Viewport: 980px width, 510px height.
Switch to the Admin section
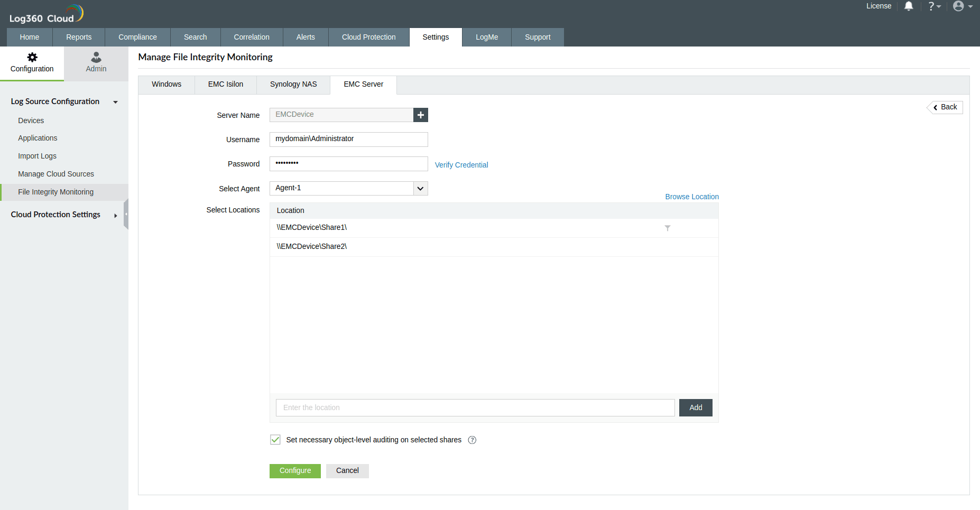(96, 63)
